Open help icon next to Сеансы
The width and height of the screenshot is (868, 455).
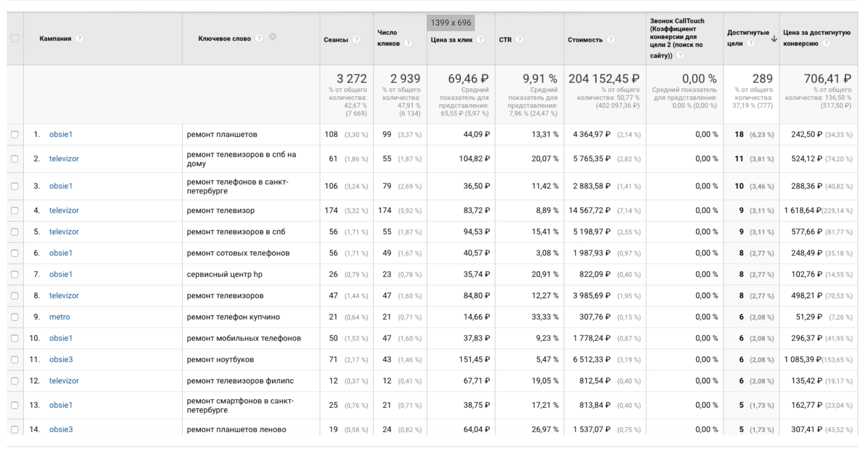coord(357,39)
